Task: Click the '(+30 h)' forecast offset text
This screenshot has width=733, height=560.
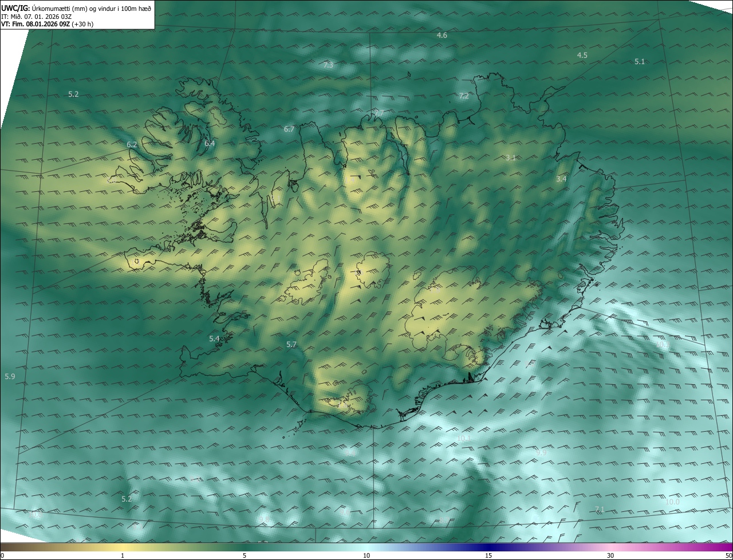Action: pos(83,24)
